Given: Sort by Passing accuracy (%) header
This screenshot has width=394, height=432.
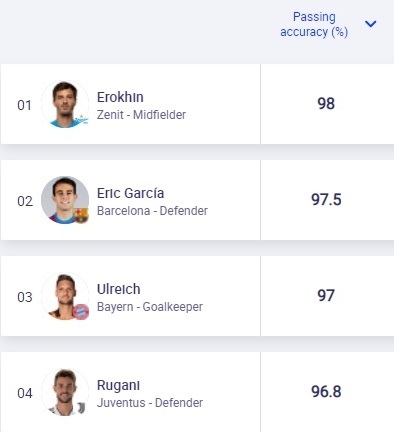Looking at the screenshot, I should (x=314, y=24).
